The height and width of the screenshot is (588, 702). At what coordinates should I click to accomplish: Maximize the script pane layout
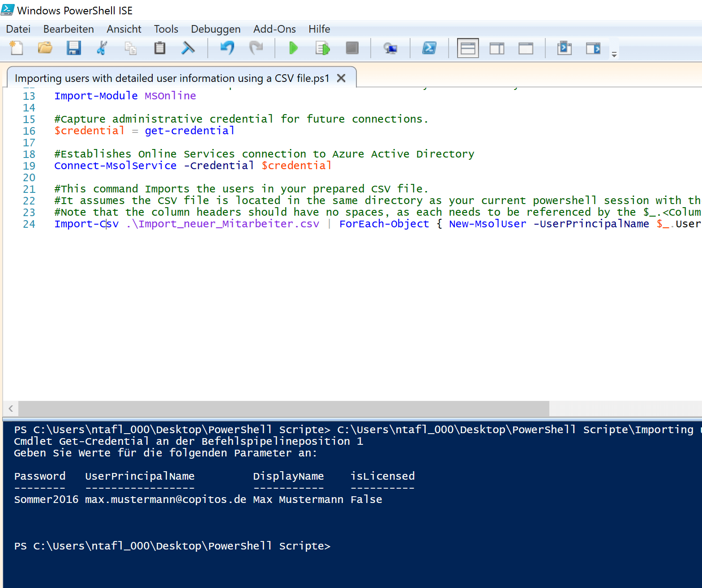[526, 48]
